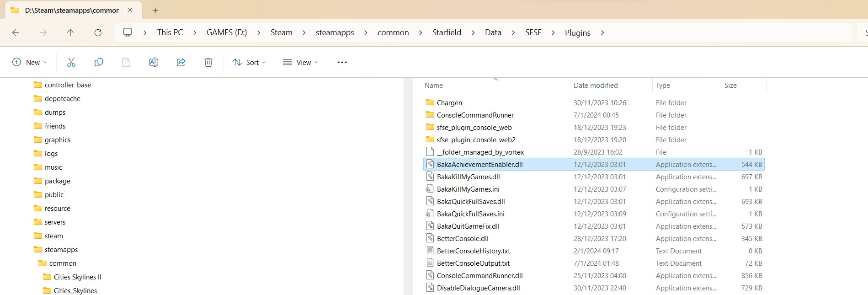Image resolution: width=868 pixels, height=295 pixels.
Task: Click the PC monitor icon in address bar
Action: (x=128, y=32)
